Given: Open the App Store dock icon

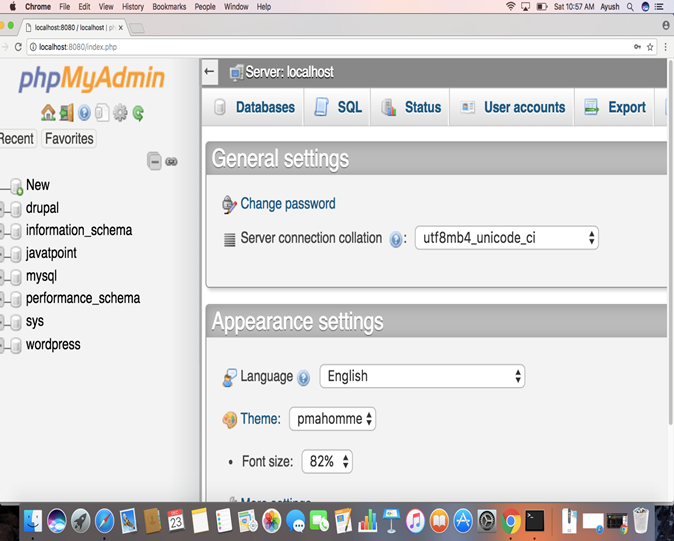Looking at the screenshot, I should tap(463, 521).
